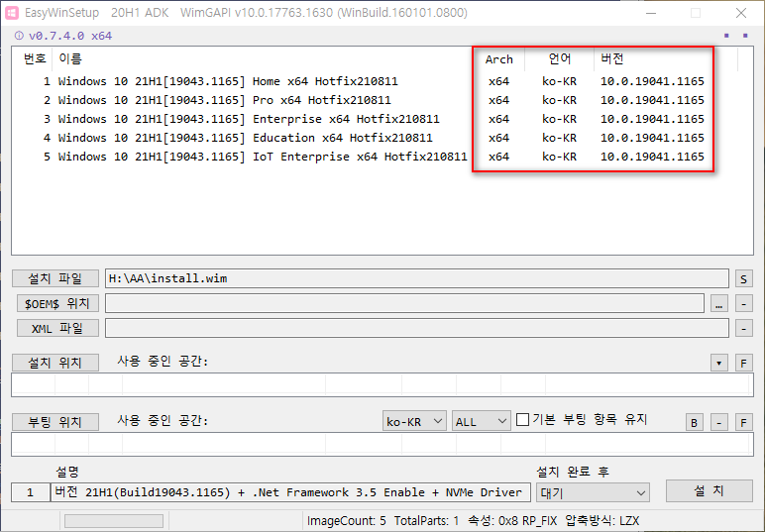Click the first small purple square at top right
Screen dimensions: 765x532
[726, 35]
